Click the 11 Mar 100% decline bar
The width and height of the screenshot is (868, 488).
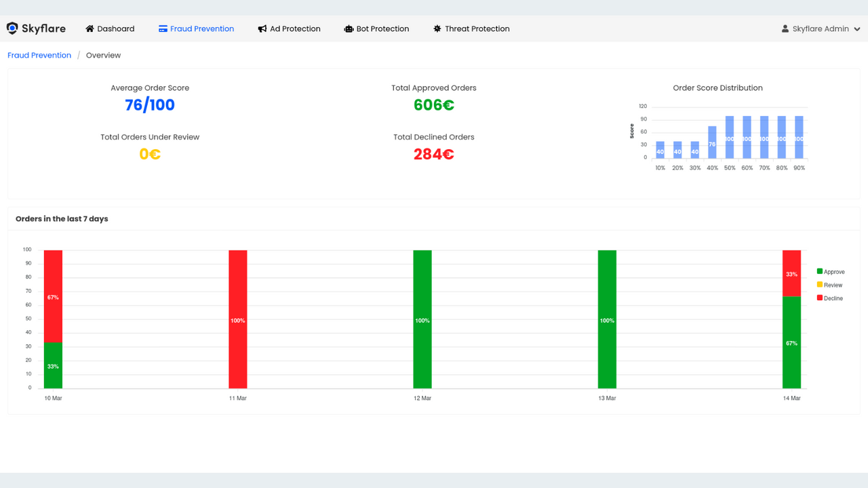[x=238, y=319]
